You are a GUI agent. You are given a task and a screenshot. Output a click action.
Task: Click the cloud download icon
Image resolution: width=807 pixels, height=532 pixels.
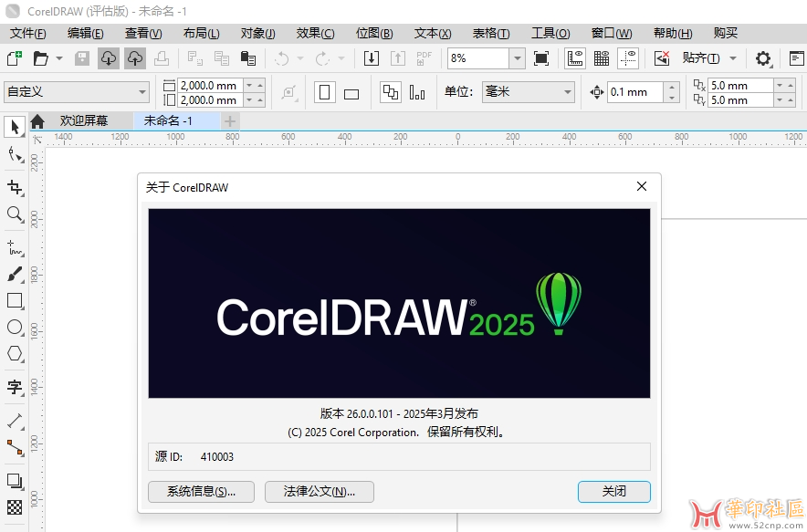click(x=108, y=58)
